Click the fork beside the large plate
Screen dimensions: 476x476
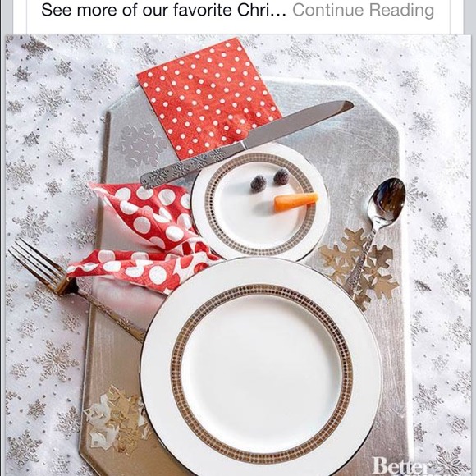point(76,290)
